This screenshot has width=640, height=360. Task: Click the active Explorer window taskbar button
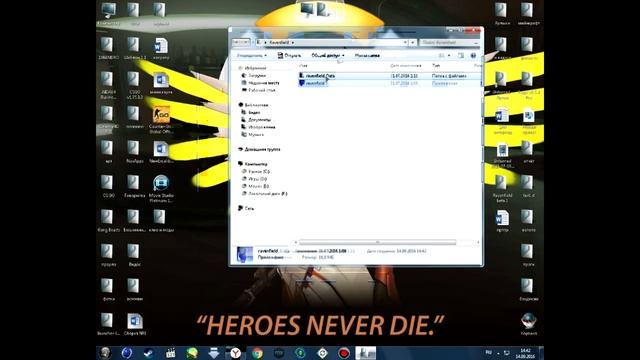366,353
